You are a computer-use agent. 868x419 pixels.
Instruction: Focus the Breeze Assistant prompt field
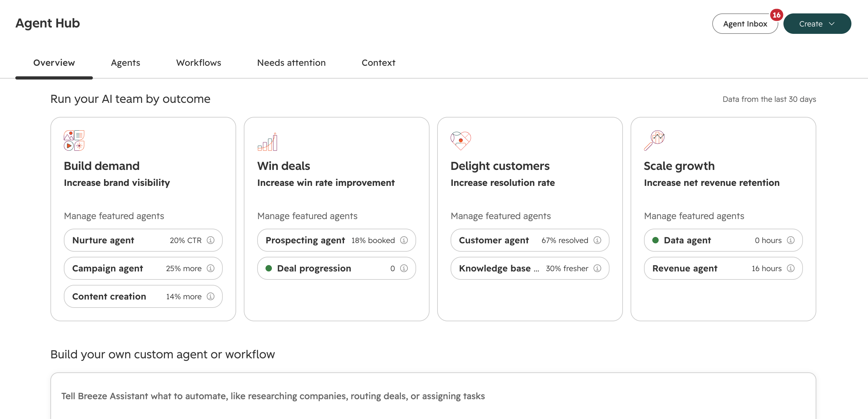pos(433,396)
